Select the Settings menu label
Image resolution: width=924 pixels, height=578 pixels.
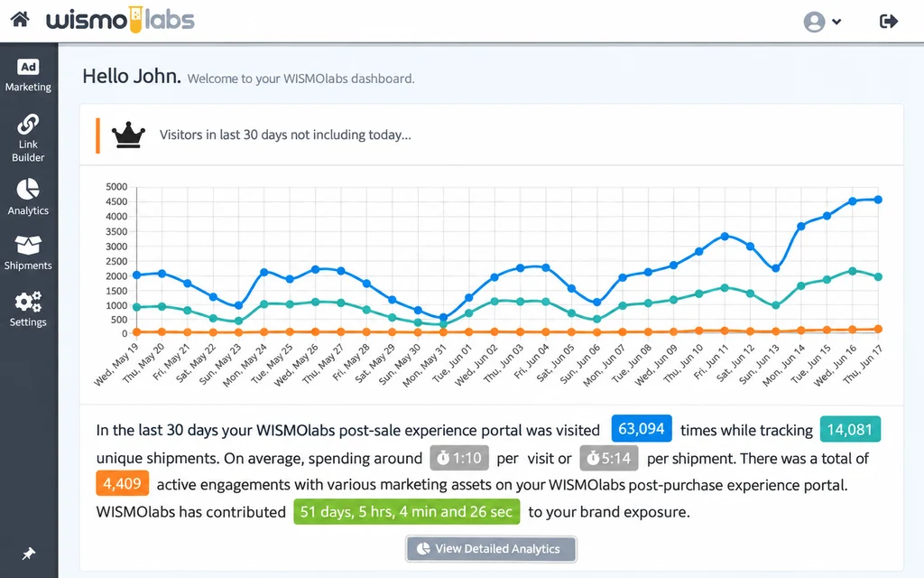point(28,322)
